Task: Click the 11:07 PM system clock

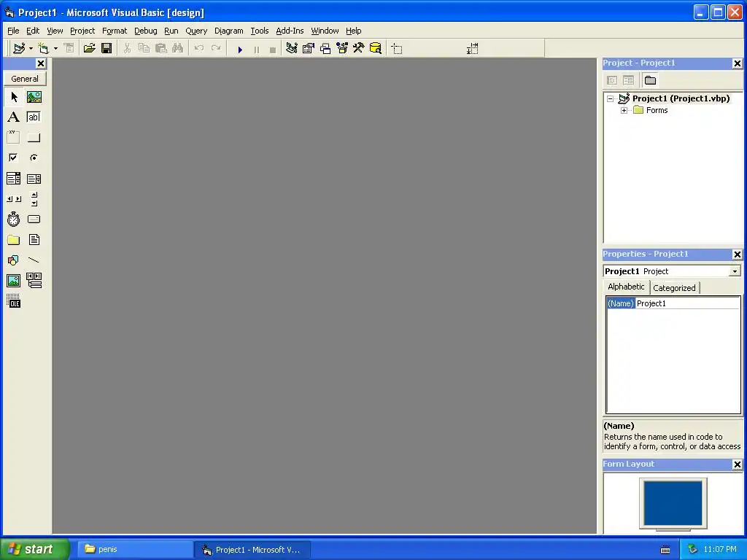Action: point(720,549)
